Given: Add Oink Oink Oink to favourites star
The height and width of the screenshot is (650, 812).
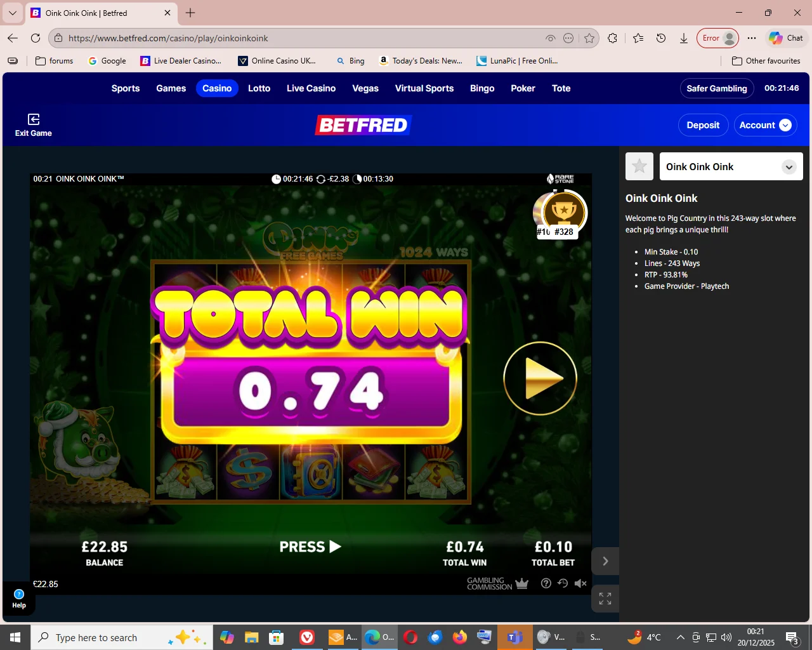Looking at the screenshot, I should click(639, 166).
